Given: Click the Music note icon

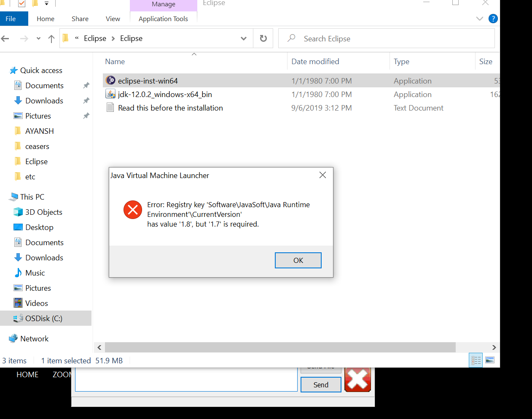Looking at the screenshot, I should pyautogui.click(x=18, y=273).
